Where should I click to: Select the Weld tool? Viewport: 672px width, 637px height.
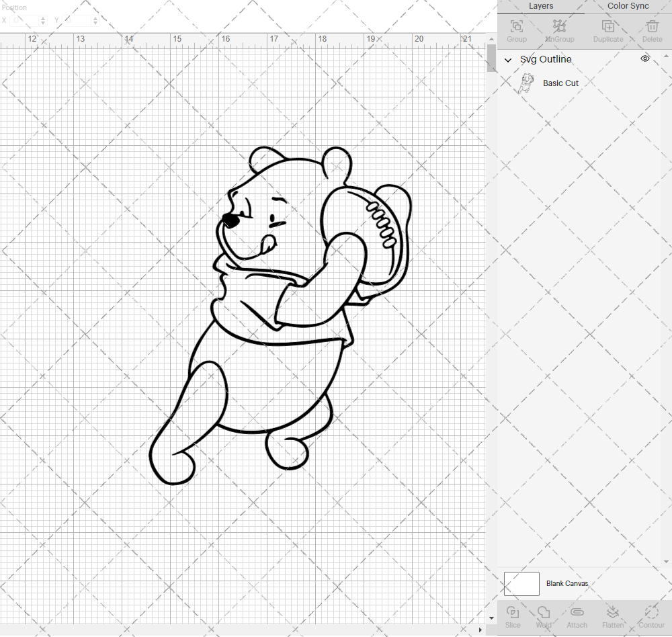[544, 617]
